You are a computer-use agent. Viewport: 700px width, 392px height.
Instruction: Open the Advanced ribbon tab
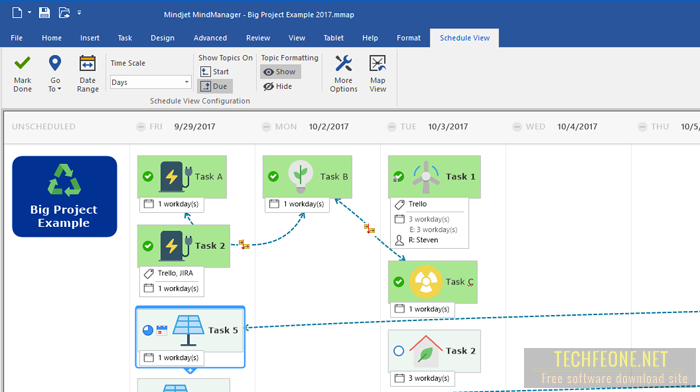coord(210,38)
